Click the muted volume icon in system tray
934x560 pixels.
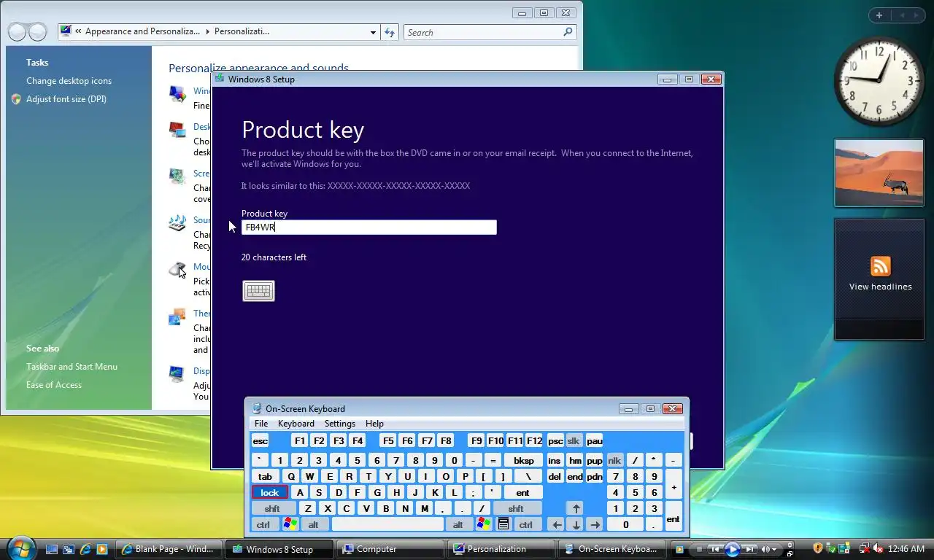click(879, 548)
